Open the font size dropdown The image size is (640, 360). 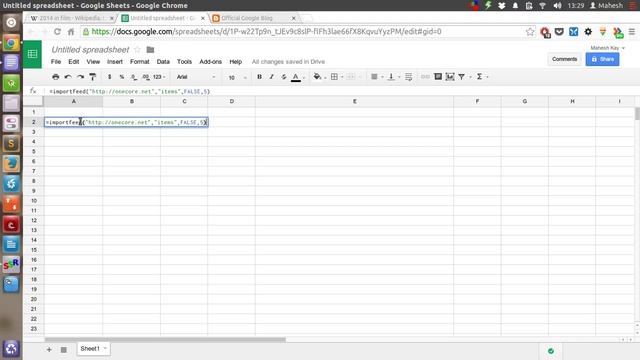pyautogui.click(x=237, y=77)
